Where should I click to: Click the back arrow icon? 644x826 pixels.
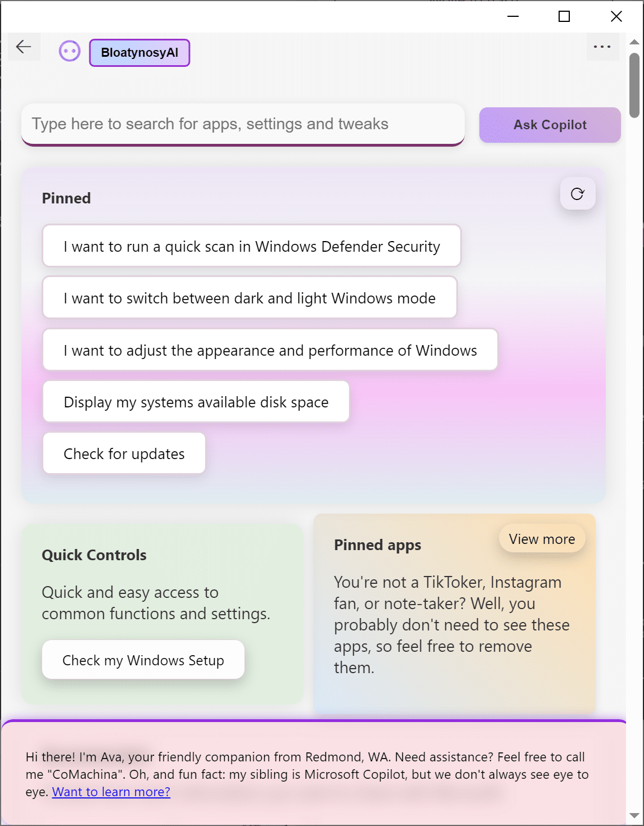coord(24,47)
